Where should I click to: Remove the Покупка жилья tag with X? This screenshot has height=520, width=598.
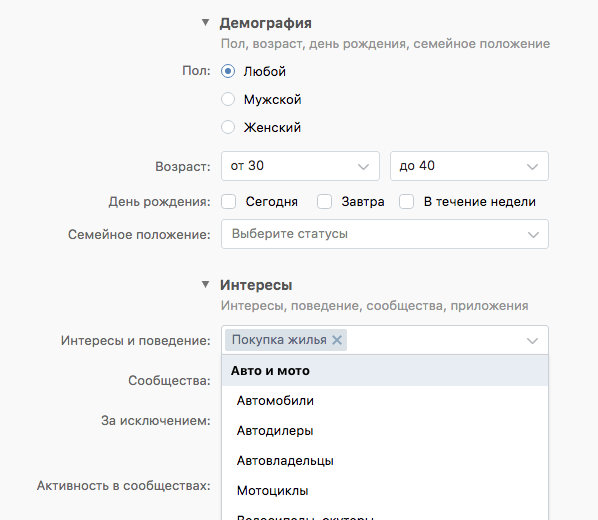(x=337, y=340)
